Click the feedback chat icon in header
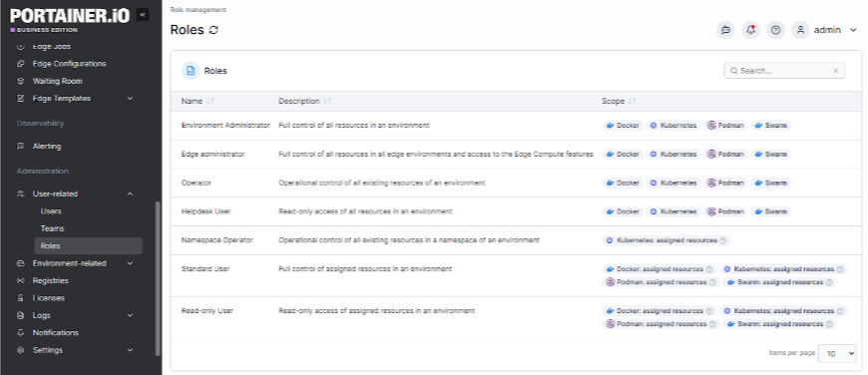868x375 pixels. tap(725, 30)
